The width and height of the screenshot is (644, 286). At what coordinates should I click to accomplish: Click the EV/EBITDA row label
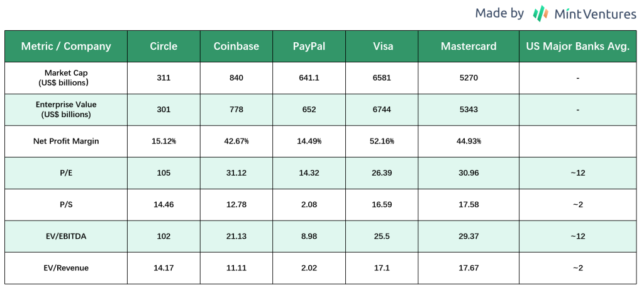pyautogui.click(x=66, y=236)
